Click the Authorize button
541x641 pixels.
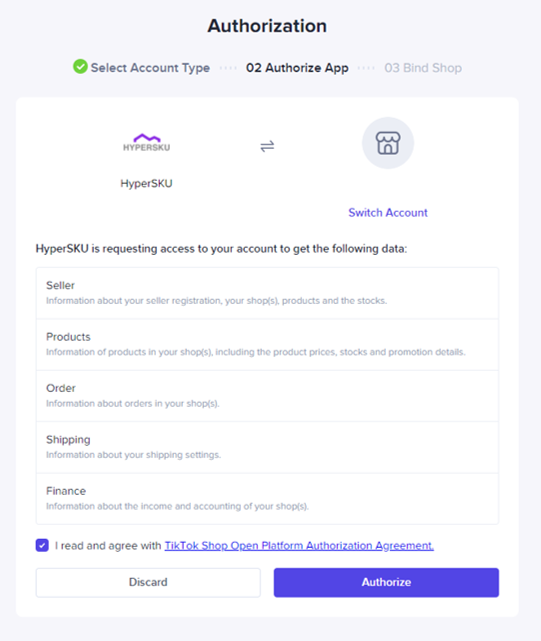(386, 582)
